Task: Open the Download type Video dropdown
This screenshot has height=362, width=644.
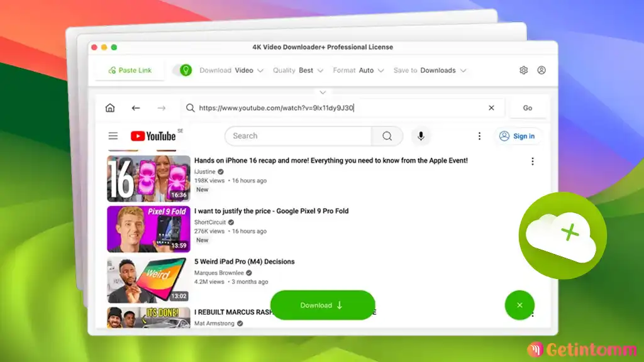Action: click(231, 70)
